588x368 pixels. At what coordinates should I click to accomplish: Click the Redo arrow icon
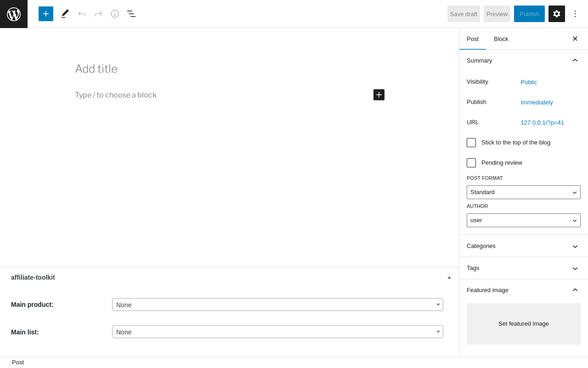coord(98,14)
